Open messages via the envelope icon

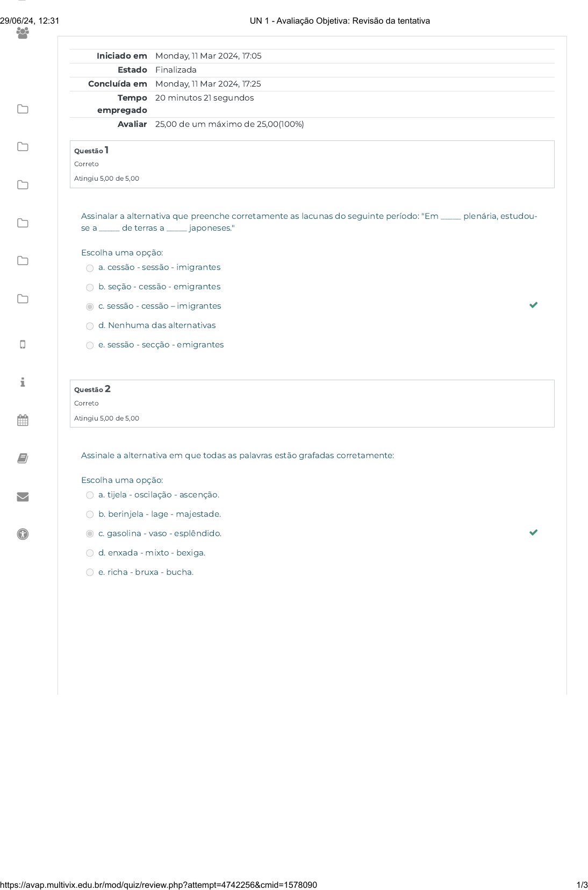click(23, 496)
